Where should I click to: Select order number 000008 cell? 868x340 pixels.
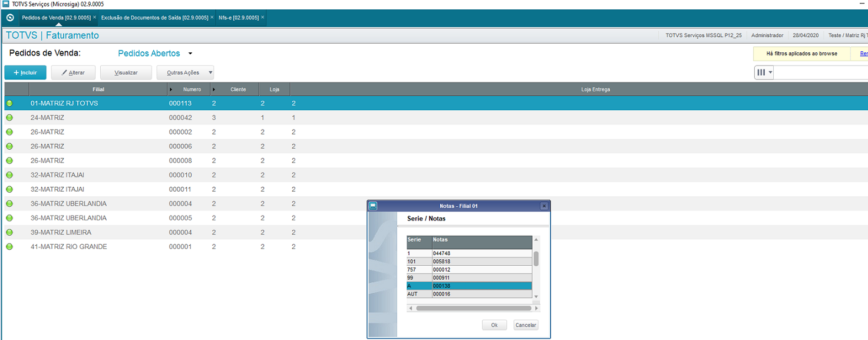[x=180, y=160]
